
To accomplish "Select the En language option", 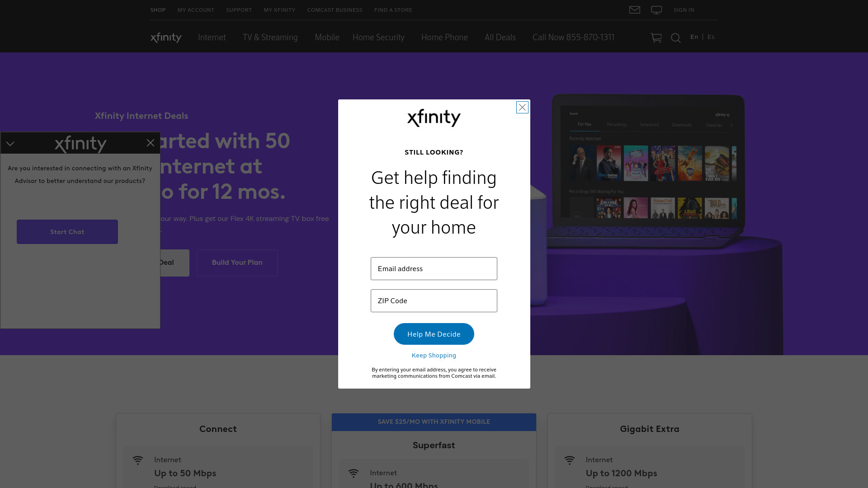I will (694, 37).
